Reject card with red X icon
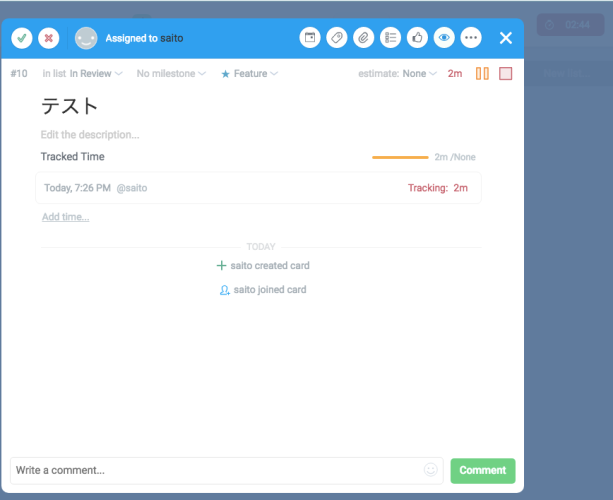Image resolution: width=613 pixels, height=500 pixels. pyautogui.click(x=48, y=38)
